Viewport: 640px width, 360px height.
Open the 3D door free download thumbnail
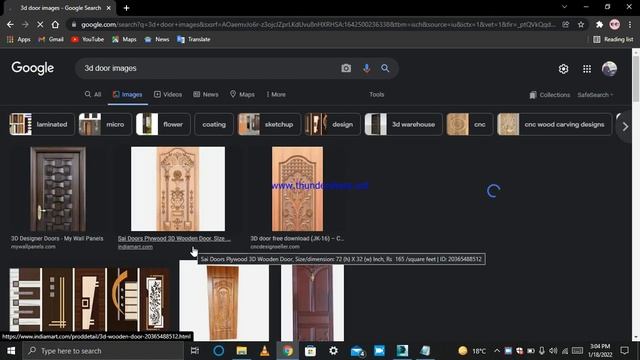(297, 189)
